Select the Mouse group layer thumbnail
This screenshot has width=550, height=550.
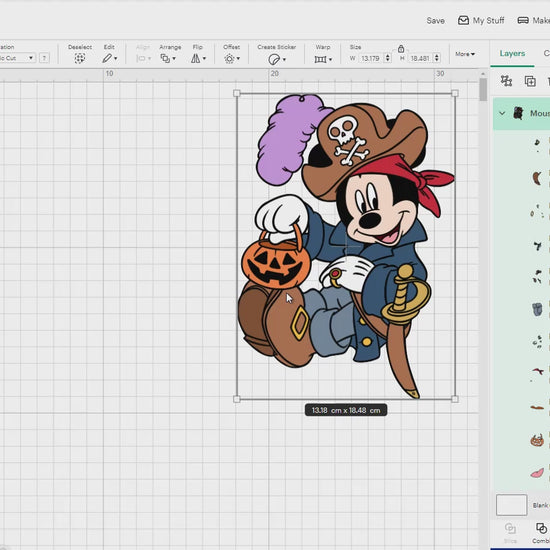pos(518,113)
